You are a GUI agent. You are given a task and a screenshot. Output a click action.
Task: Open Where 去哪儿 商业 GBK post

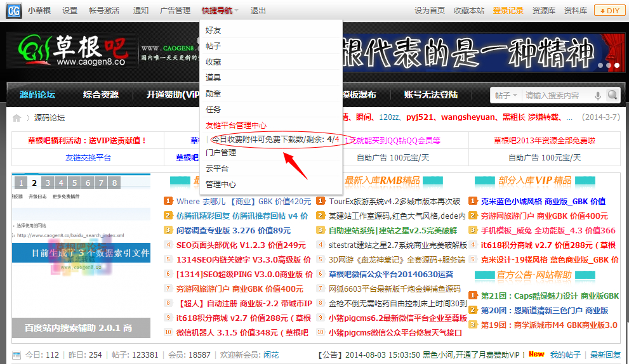coord(244,201)
